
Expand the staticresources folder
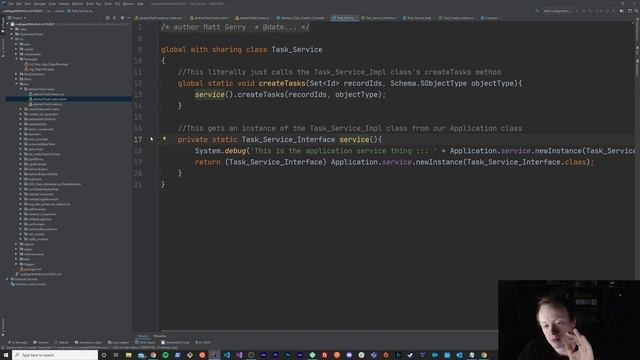16,254
